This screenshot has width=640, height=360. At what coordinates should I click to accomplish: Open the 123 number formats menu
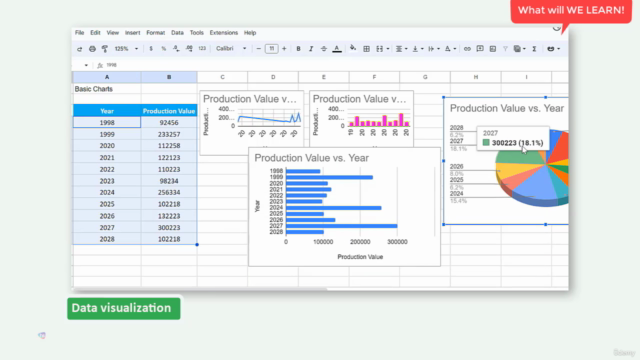(x=202, y=49)
